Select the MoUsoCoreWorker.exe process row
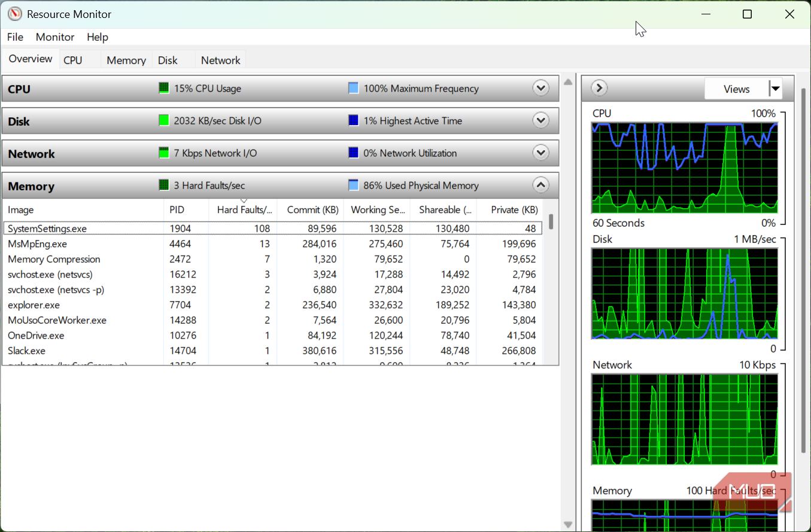Screen dimensions: 811x532 pos(272,320)
